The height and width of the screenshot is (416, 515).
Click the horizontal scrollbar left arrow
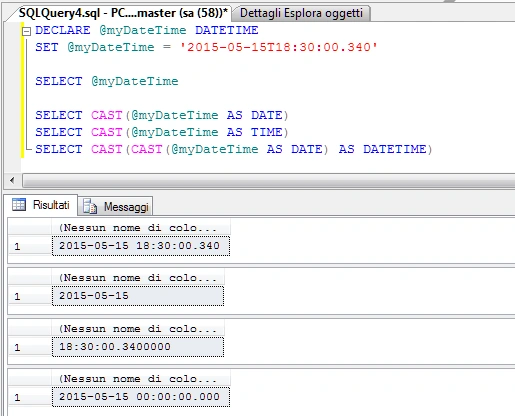point(12,181)
